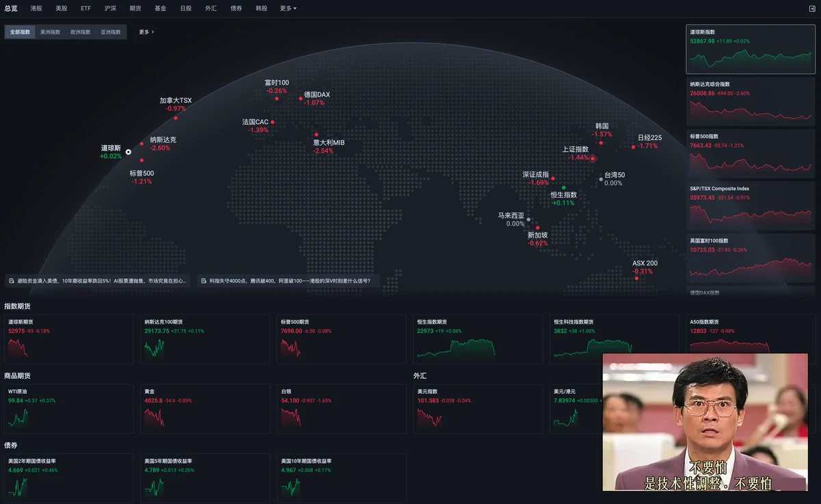
Task: Open the 商品期货 section heading
Action: (x=17, y=375)
